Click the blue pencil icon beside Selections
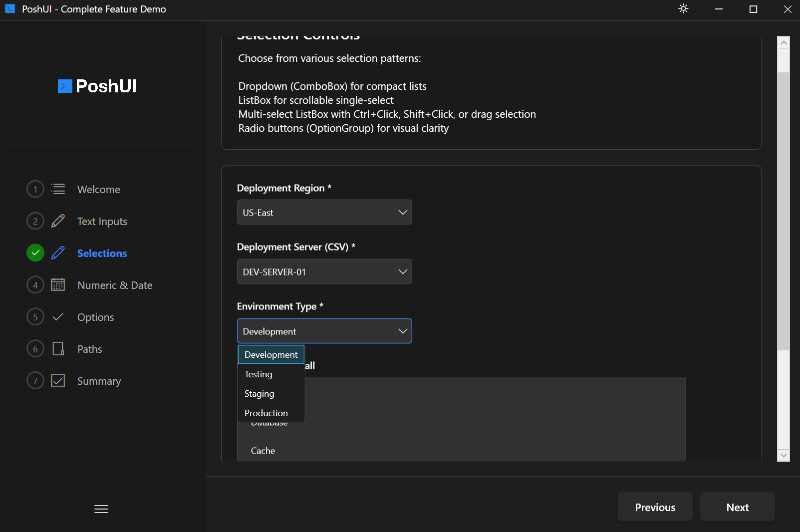 tap(58, 253)
